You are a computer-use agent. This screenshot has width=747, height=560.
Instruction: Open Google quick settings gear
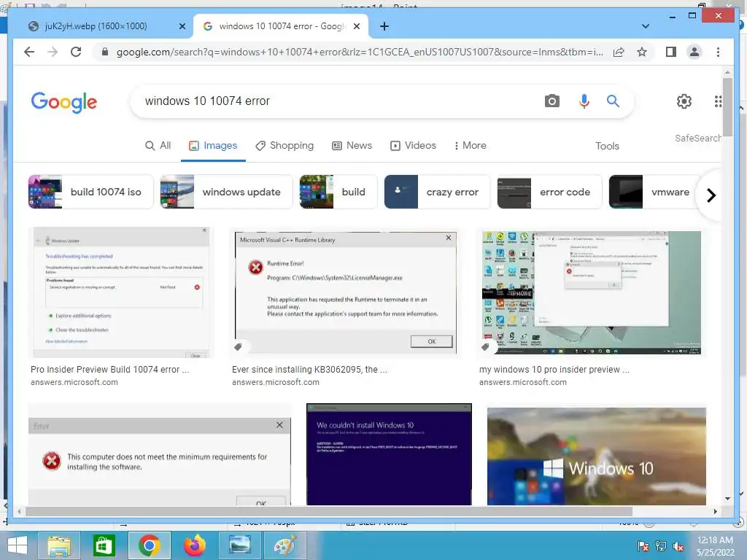pyautogui.click(x=684, y=101)
